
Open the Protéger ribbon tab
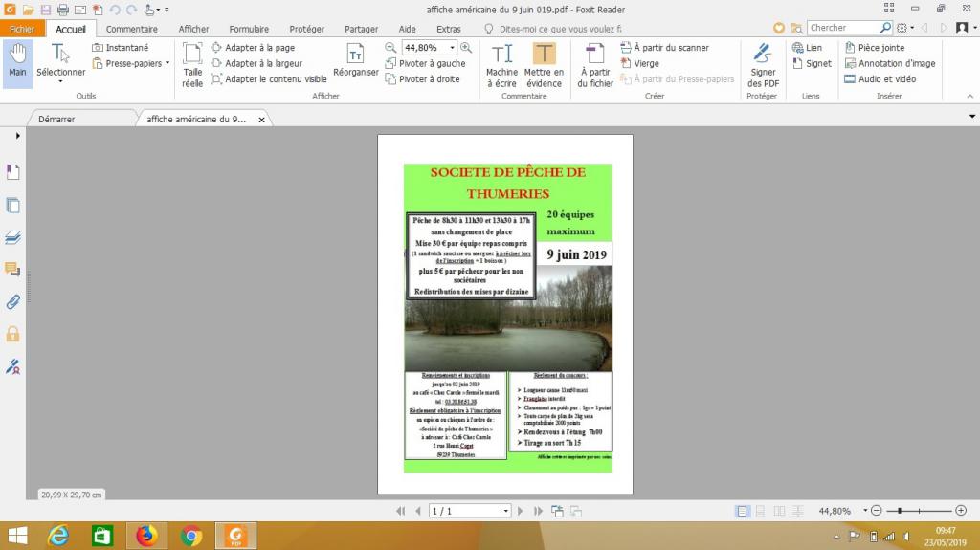307,29
